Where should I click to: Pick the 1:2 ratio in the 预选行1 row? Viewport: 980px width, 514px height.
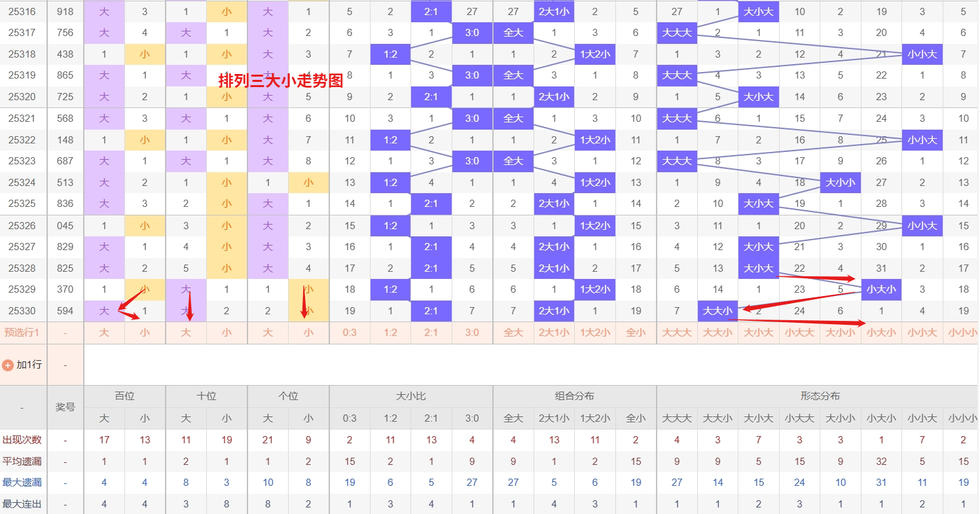click(x=390, y=333)
